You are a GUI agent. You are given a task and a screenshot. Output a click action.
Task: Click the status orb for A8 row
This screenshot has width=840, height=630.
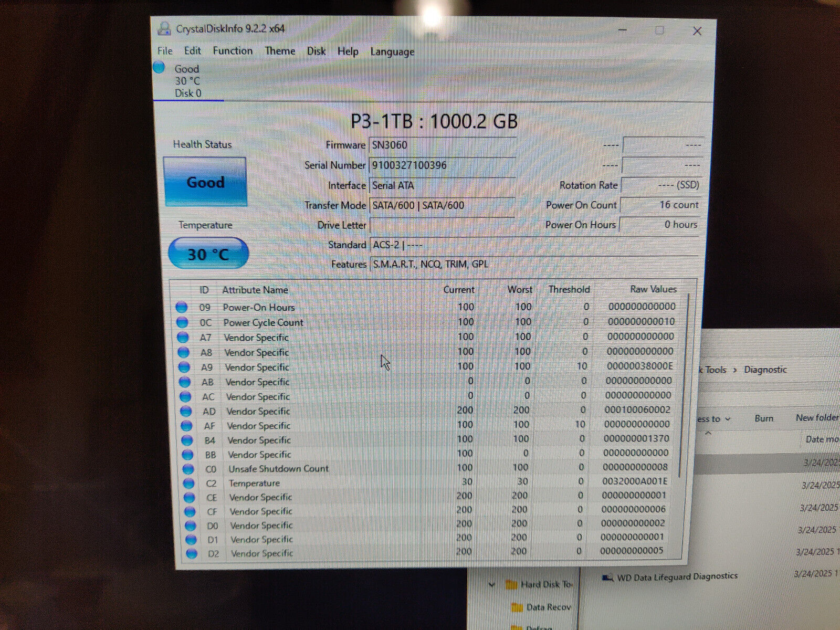coord(183,352)
